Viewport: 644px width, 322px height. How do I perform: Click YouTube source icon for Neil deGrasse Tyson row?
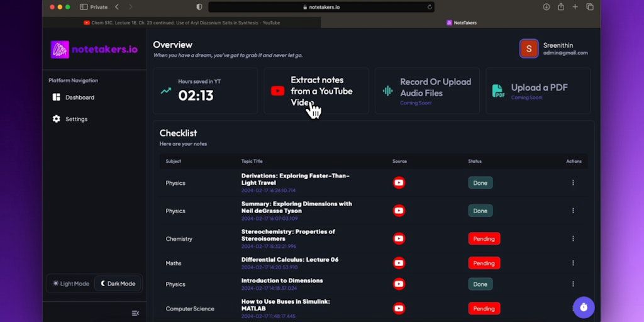click(x=399, y=211)
